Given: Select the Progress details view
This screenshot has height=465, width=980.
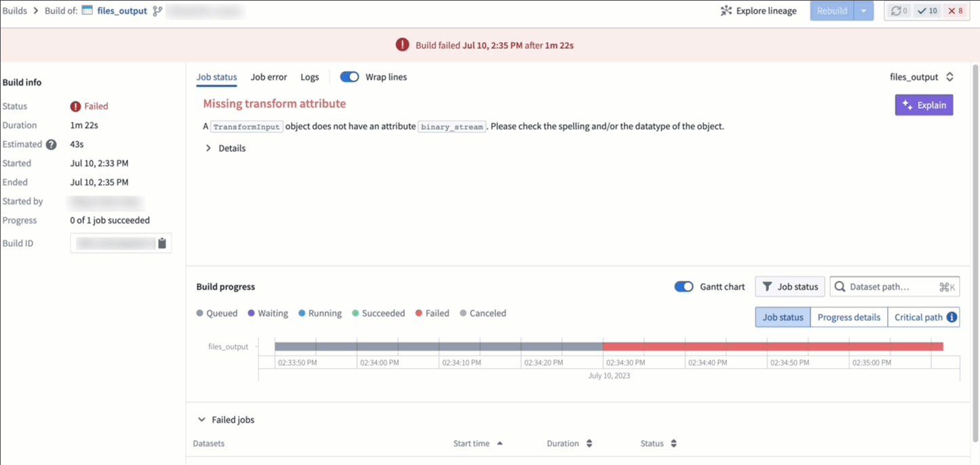Looking at the screenshot, I should click(849, 317).
